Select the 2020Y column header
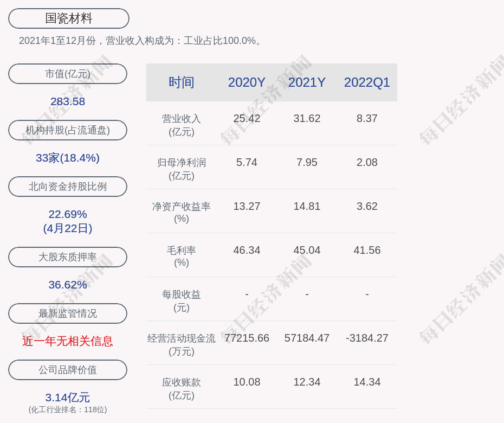Screen dimensions: 504x423 click(247, 82)
